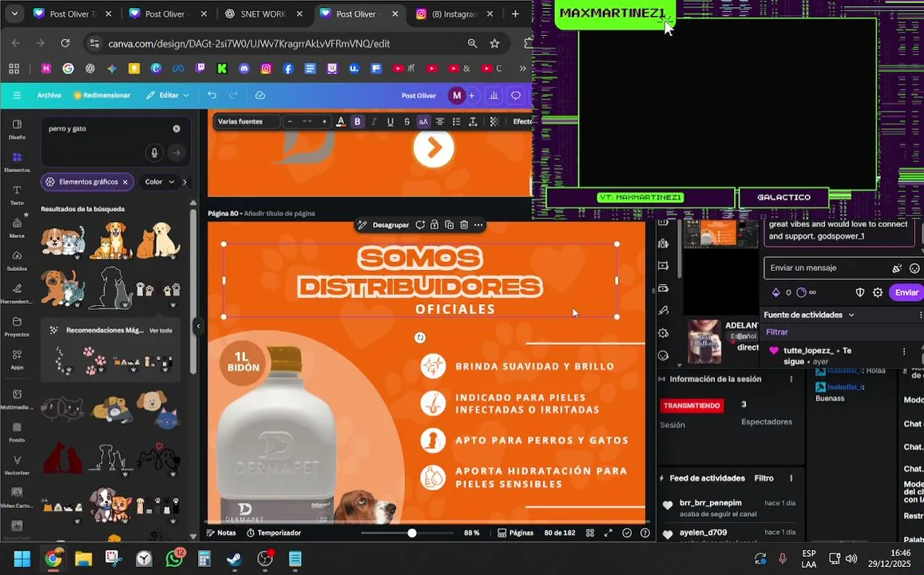Screen dimensions: 924x575
Task: Enter fullscreen presentation mode icon
Action: pyautogui.click(x=608, y=533)
